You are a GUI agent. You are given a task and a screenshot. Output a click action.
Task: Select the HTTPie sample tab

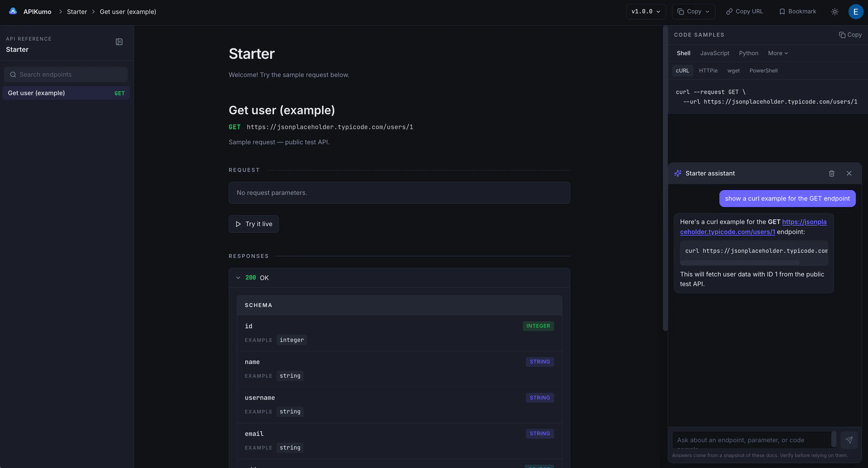pyautogui.click(x=708, y=71)
